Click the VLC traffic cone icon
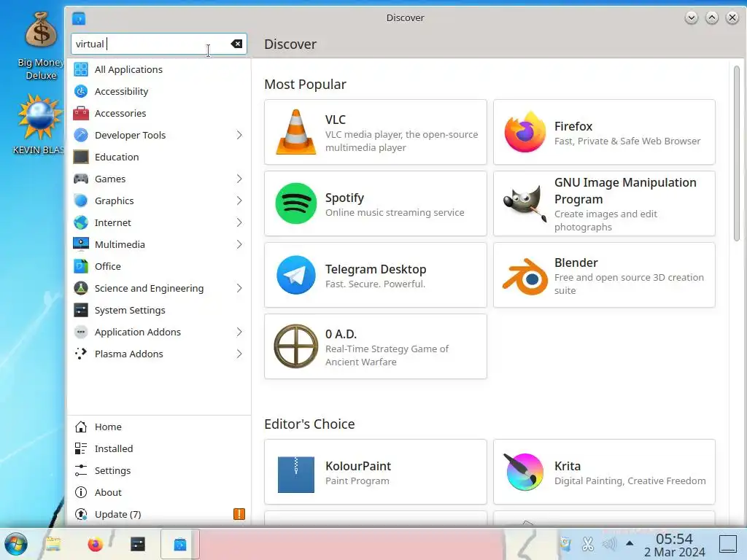Image resolution: width=747 pixels, height=560 pixels. pos(296,132)
